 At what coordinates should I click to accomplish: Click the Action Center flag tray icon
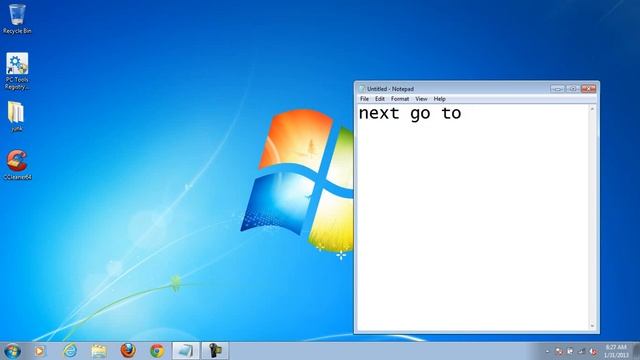tap(570, 351)
